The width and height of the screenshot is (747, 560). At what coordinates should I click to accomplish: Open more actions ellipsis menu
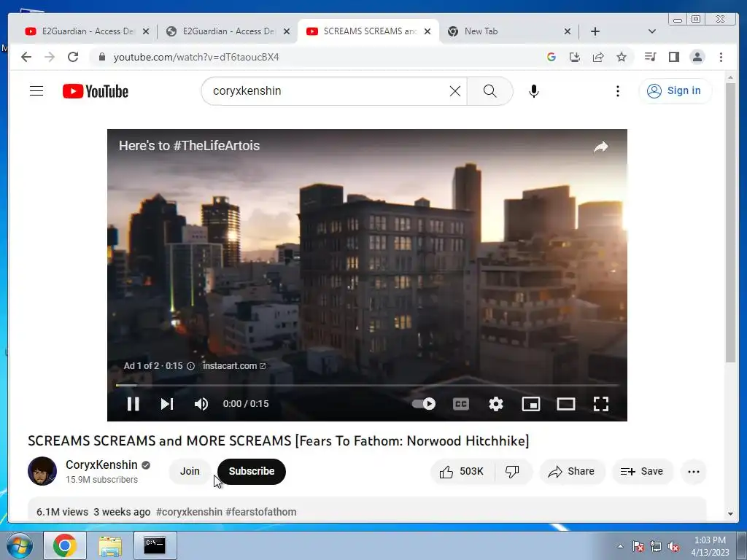tap(694, 472)
